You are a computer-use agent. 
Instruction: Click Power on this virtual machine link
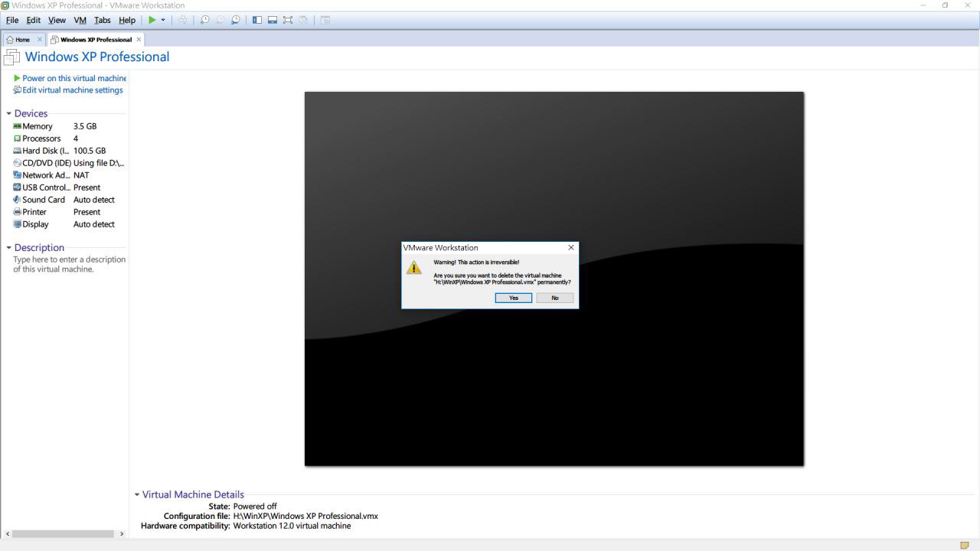(x=74, y=78)
